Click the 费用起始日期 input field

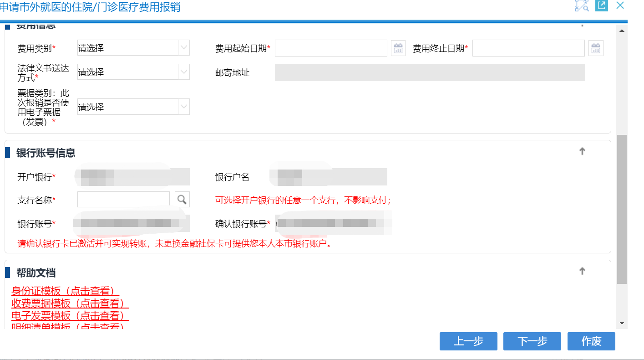click(331, 48)
